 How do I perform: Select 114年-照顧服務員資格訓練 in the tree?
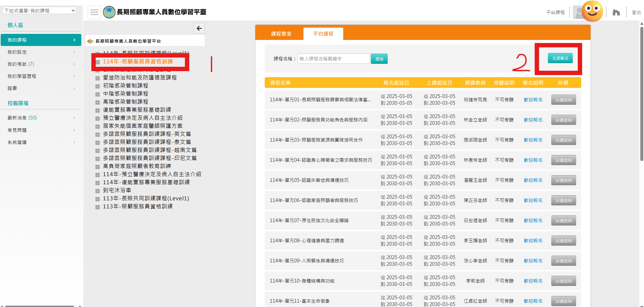pos(138,61)
